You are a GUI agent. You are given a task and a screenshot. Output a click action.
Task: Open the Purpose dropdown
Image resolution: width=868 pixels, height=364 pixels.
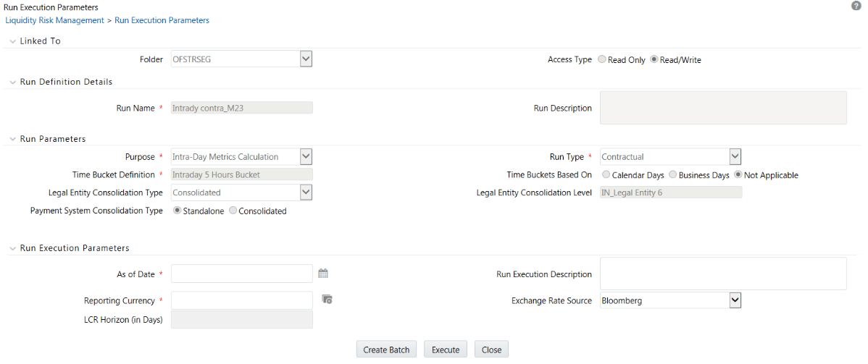pos(305,156)
